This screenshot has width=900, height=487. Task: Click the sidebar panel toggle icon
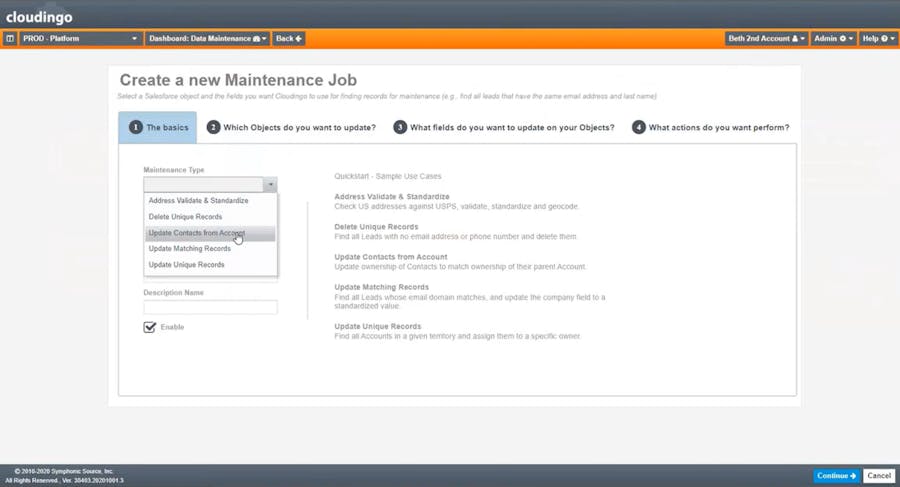click(10, 39)
